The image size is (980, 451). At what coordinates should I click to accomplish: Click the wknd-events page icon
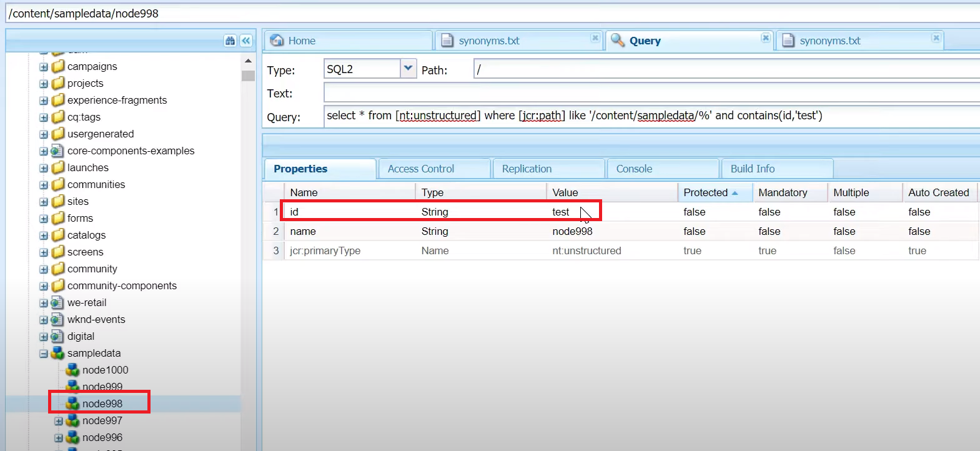point(57,319)
